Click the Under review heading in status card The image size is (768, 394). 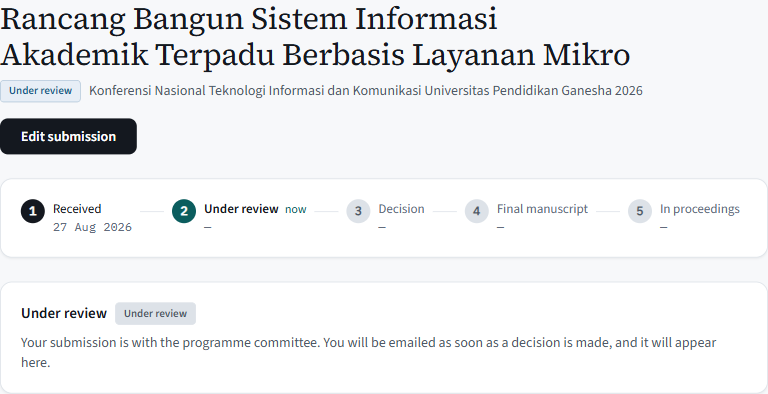click(64, 313)
